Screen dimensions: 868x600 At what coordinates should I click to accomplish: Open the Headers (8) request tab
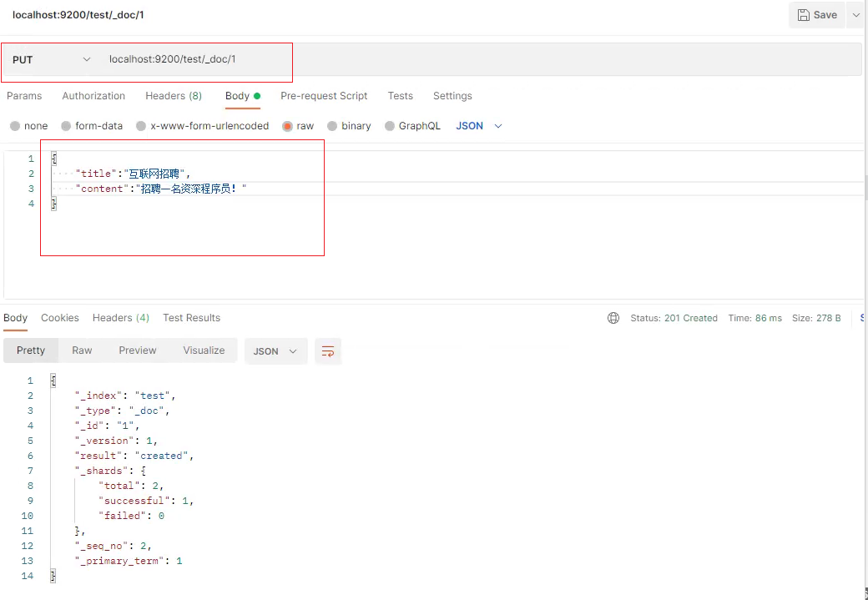(174, 96)
